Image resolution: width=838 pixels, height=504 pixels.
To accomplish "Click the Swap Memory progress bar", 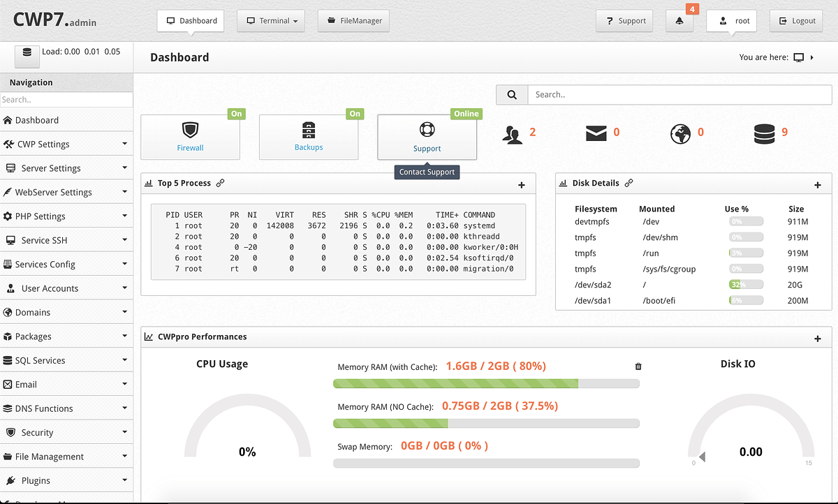I will click(x=486, y=463).
